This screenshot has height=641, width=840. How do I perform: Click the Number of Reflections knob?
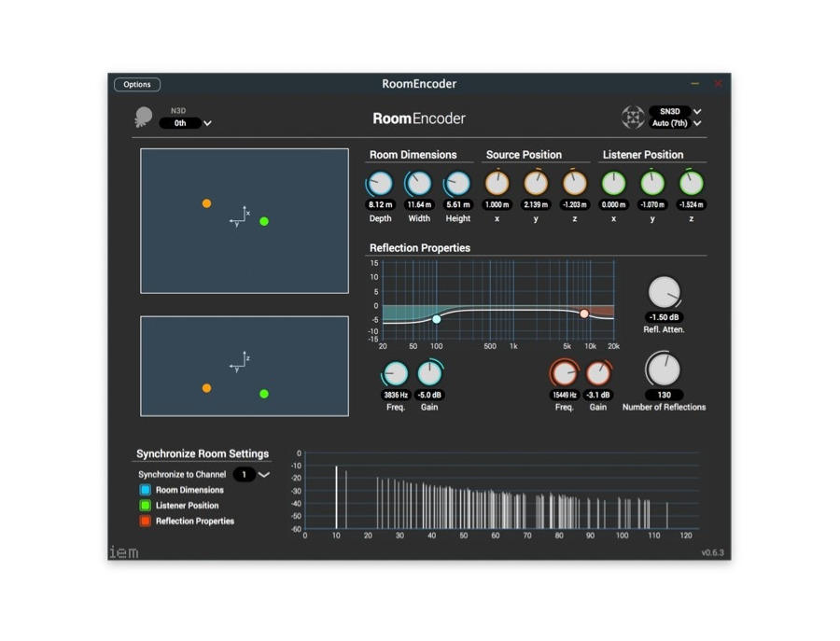(x=665, y=369)
